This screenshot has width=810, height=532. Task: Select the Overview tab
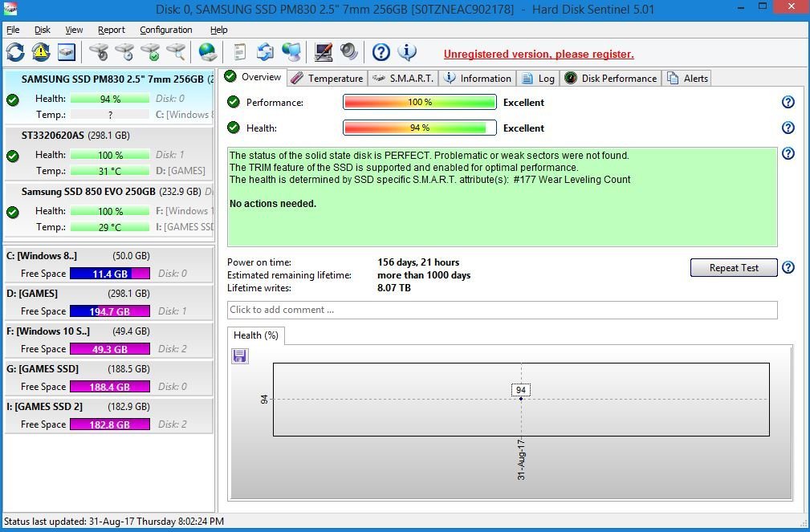253,77
